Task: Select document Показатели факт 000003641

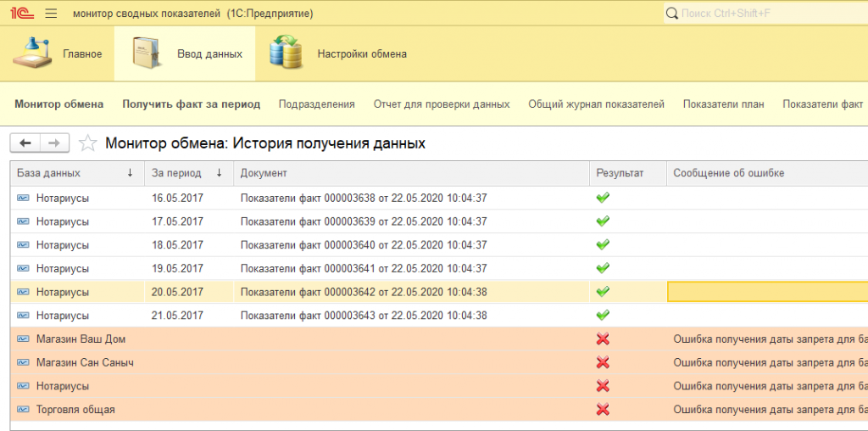Action: point(364,268)
